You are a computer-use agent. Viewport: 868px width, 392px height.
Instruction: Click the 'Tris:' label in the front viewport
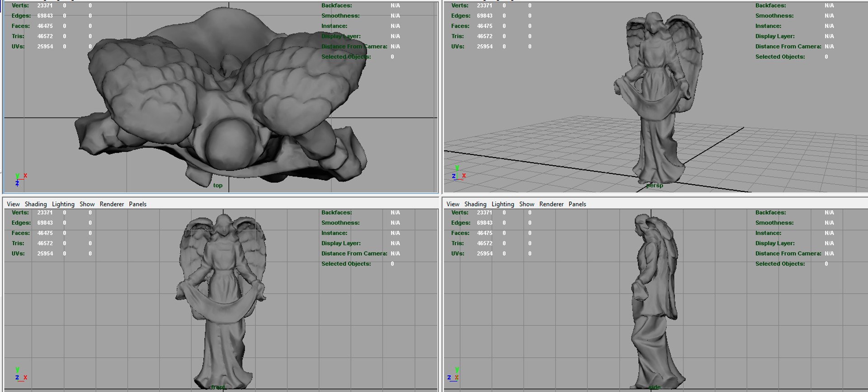(18, 243)
